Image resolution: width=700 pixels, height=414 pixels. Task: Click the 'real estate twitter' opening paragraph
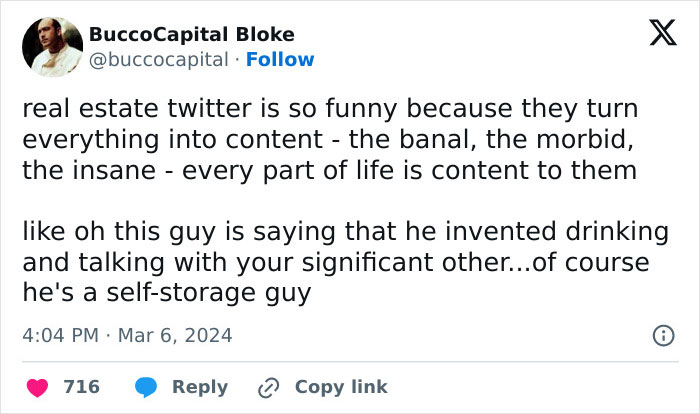[x=330, y=139]
